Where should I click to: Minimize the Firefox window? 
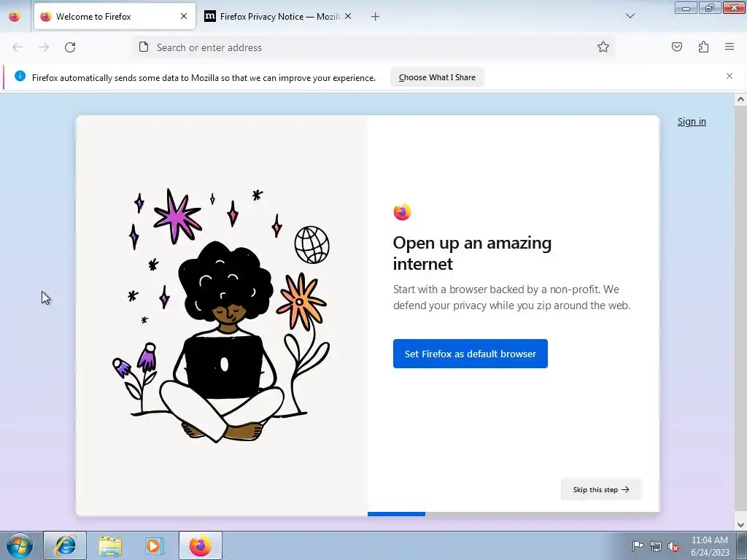point(686,7)
